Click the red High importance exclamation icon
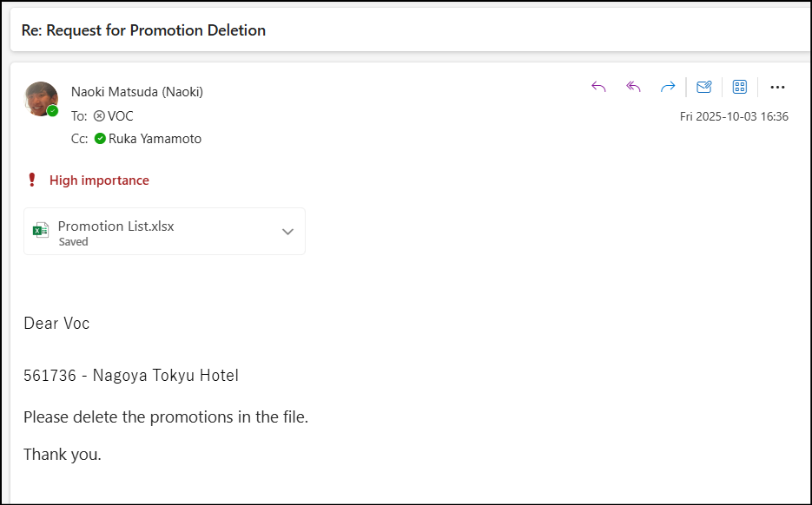This screenshot has height=505, width=812. [x=32, y=180]
